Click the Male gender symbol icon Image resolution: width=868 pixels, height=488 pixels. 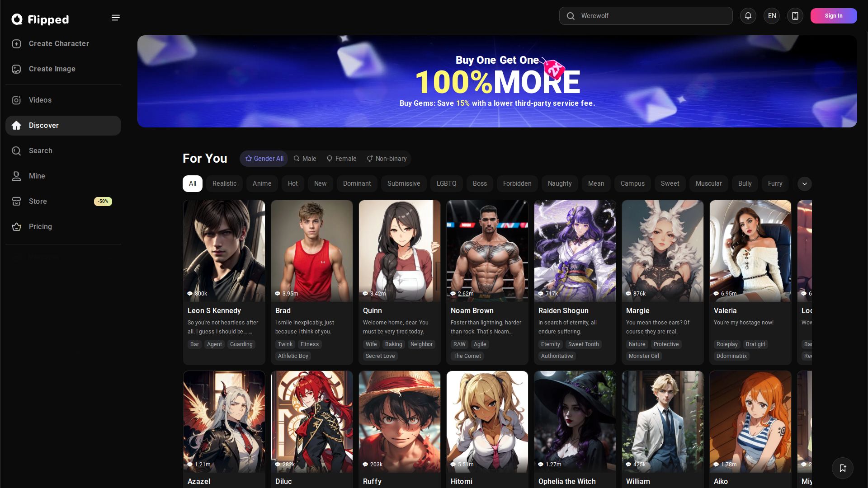pos(297,159)
